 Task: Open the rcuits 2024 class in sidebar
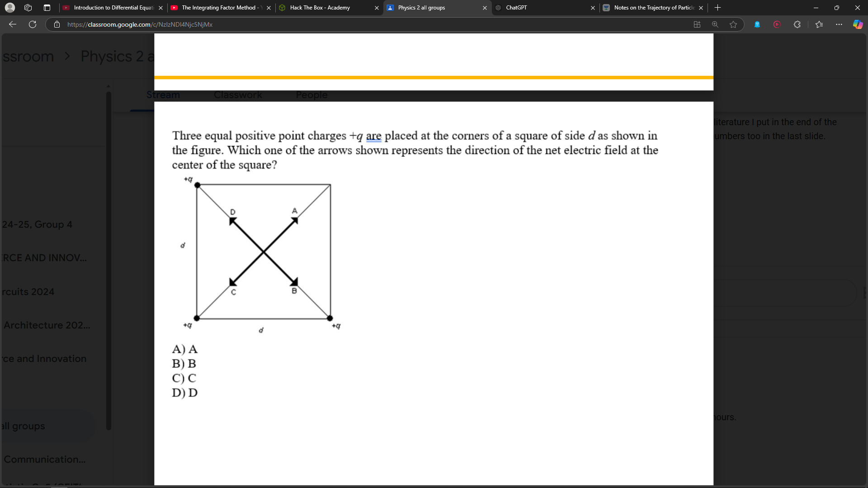28,292
